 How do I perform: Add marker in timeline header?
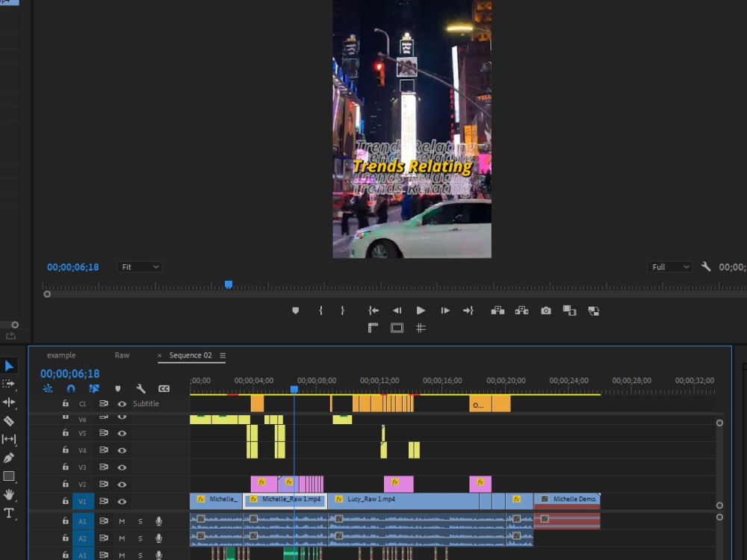[x=118, y=388]
